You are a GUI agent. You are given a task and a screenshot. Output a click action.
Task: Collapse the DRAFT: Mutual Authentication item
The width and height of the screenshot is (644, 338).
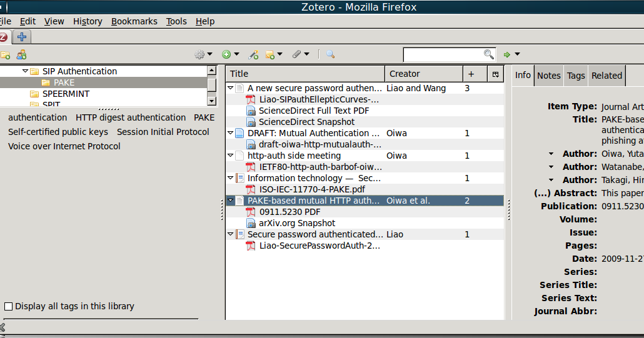[231, 133]
